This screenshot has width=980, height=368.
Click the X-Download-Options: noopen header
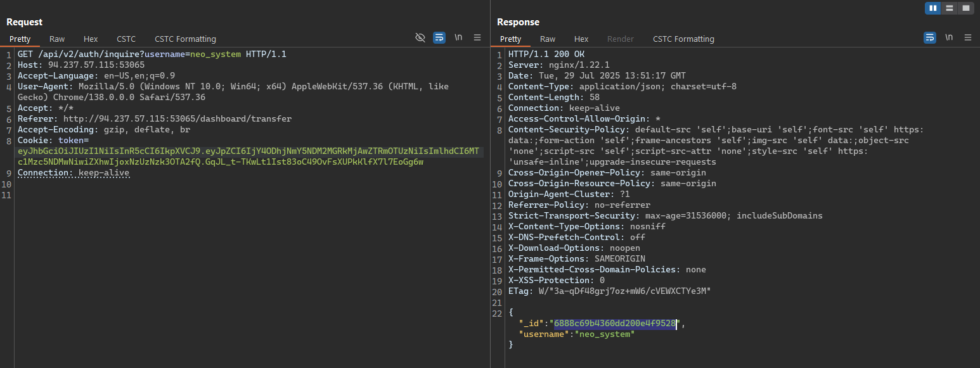coord(574,248)
